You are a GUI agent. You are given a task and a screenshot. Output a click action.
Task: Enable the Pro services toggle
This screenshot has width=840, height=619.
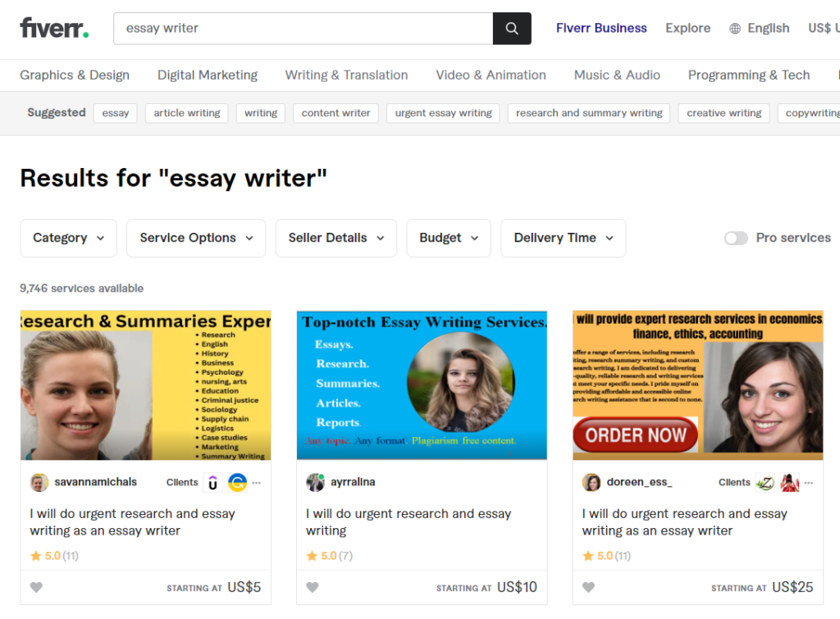[736, 238]
